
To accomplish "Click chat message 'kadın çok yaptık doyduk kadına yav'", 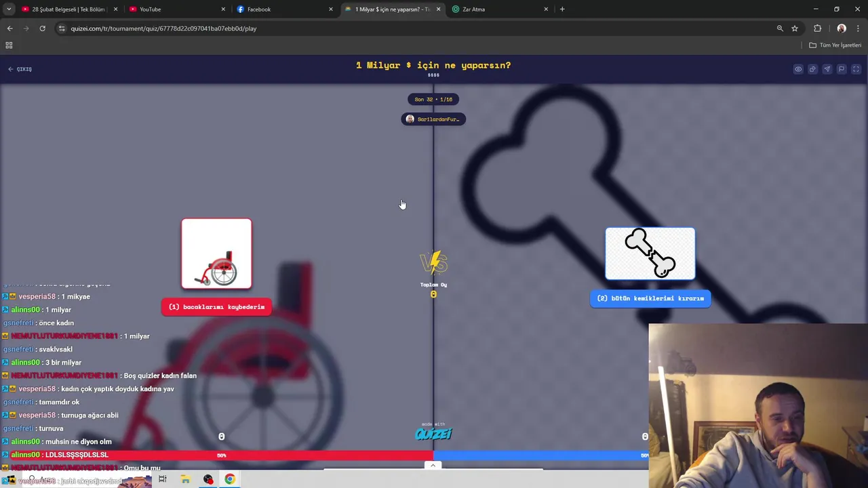I will coord(117,389).
